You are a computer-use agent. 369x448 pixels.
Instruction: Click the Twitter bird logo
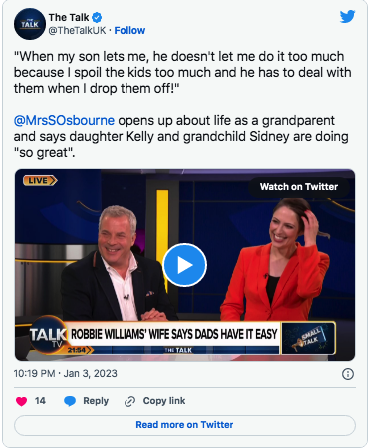click(x=347, y=17)
